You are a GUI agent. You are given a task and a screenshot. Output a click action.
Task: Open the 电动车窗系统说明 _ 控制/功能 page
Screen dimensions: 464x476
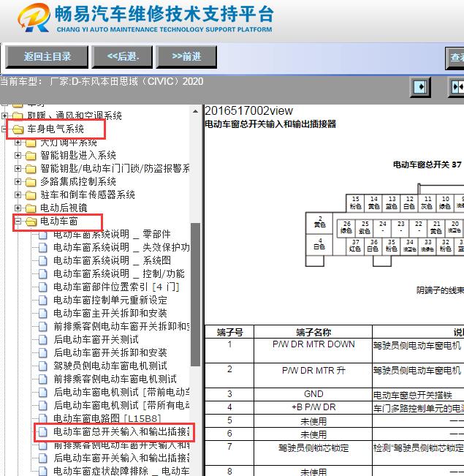click(119, 273)
